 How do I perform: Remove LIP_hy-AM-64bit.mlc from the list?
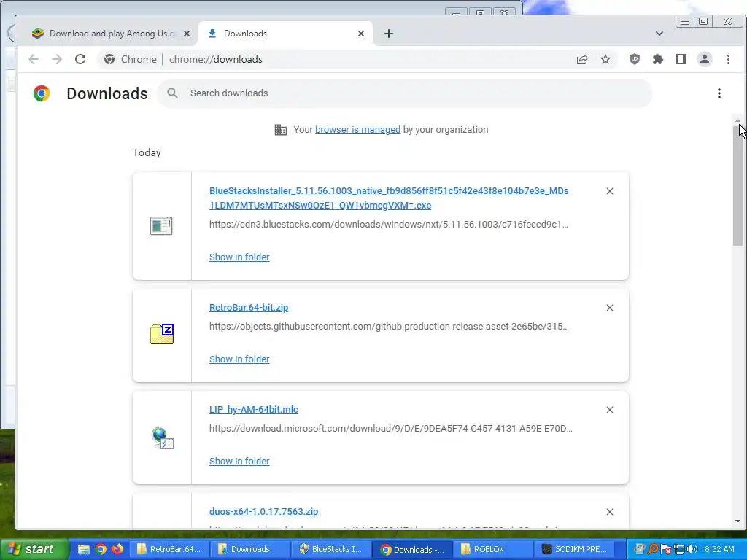609,410
